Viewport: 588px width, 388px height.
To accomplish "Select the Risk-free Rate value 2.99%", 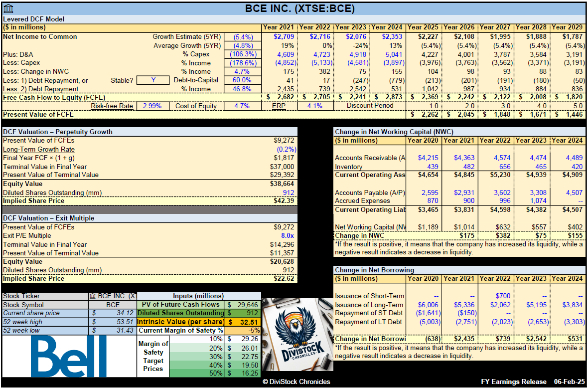I will tap(152, 106).
